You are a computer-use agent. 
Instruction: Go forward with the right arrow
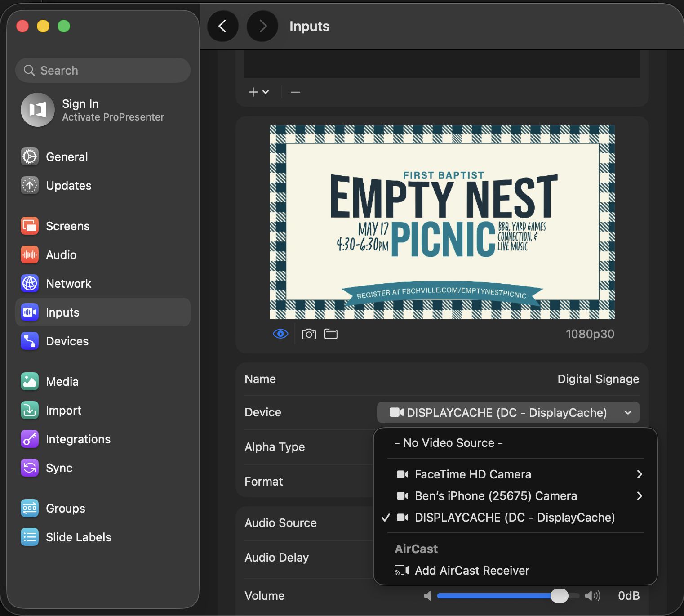click(262, 26)
